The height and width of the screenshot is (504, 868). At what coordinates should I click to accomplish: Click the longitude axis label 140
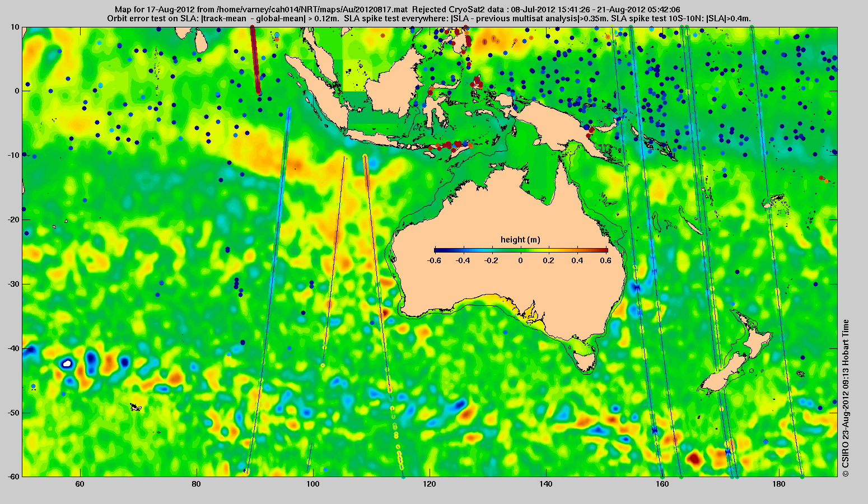[545, 484]
